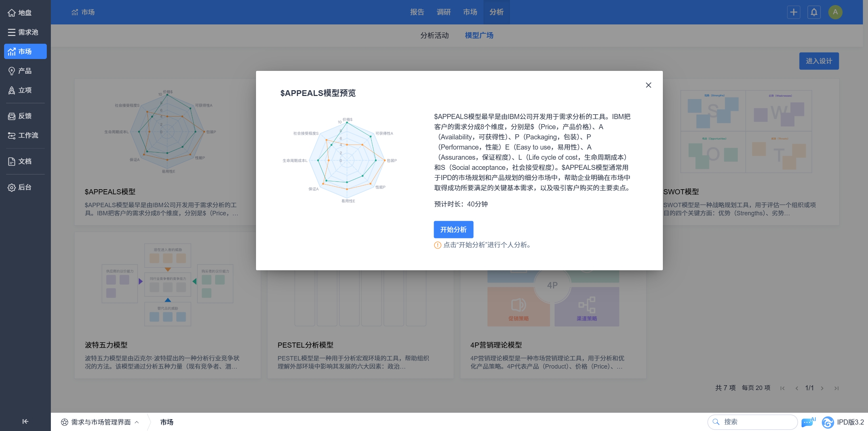This screenshot has width=868, height=431.
Task: Click the PESTEL分析模型 card title
Action: coord(305,345)
